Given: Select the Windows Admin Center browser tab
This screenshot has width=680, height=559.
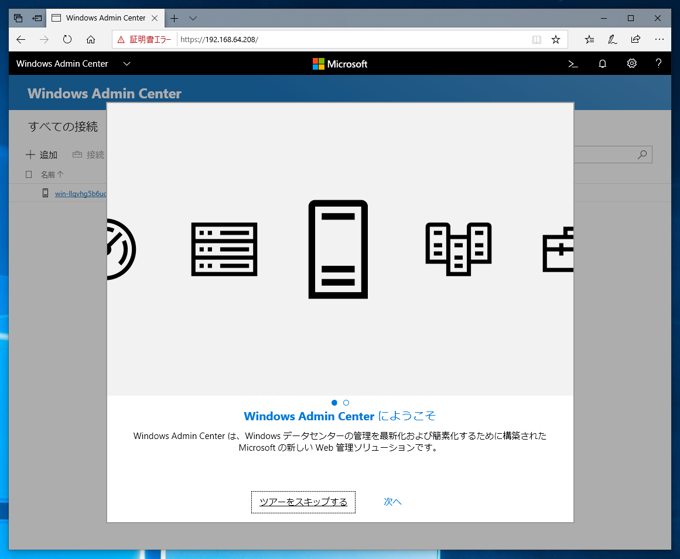Looking at the screenshot, I should pyautogui.click(x=104, y=18).
